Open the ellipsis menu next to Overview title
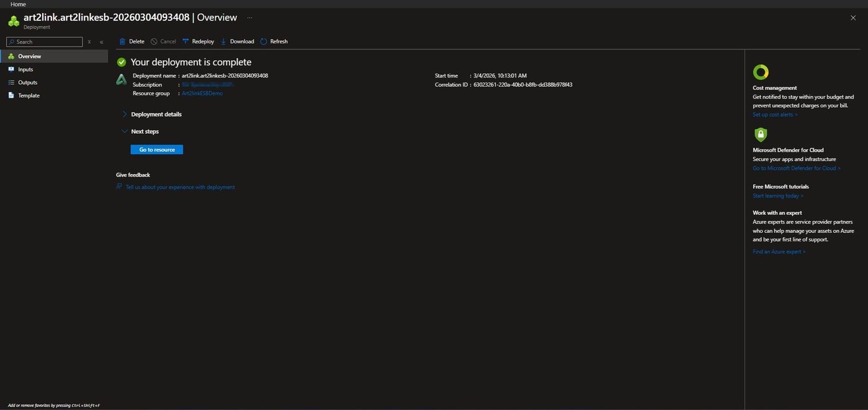Viewport: 868px width, 410px height. 249,19
